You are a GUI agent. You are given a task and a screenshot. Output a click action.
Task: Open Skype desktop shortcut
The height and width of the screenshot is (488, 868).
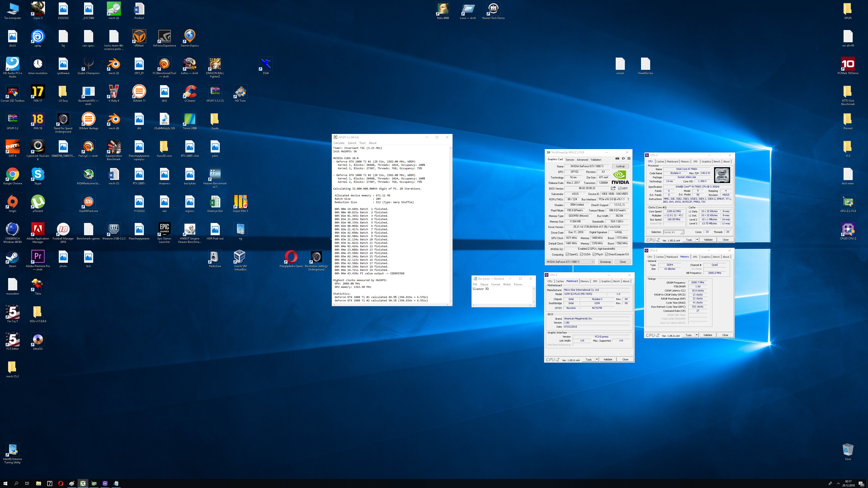click(x=38, y=176)
